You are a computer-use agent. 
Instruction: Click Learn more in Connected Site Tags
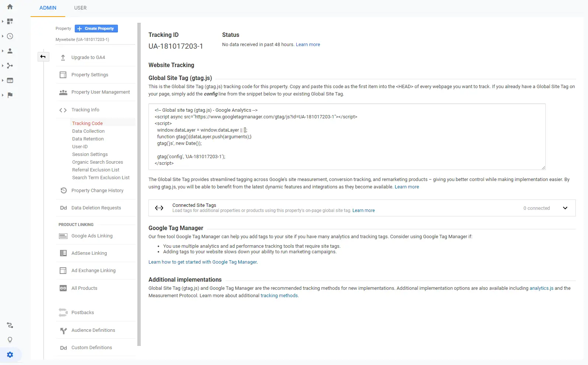coord(364,211)
